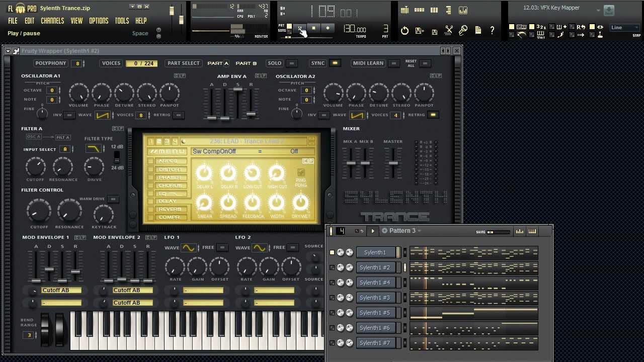Click the plain save floppy disk icon
Screen dimensions: 644x362
coord(435,32)
